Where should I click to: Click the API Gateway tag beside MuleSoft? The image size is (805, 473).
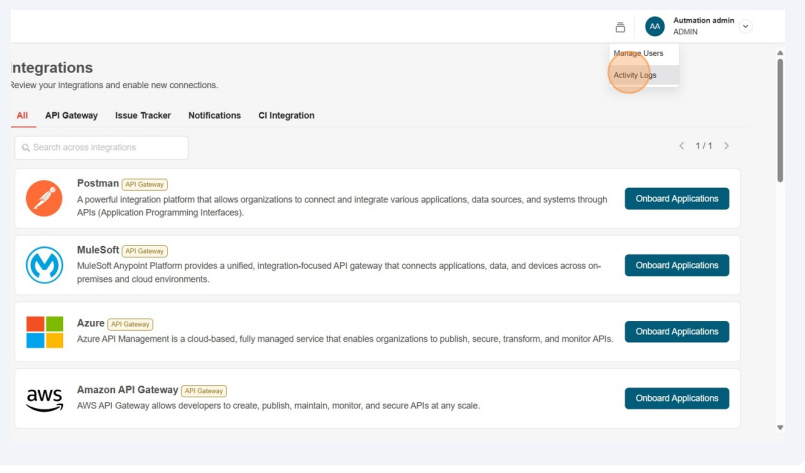tap(145, 251)
